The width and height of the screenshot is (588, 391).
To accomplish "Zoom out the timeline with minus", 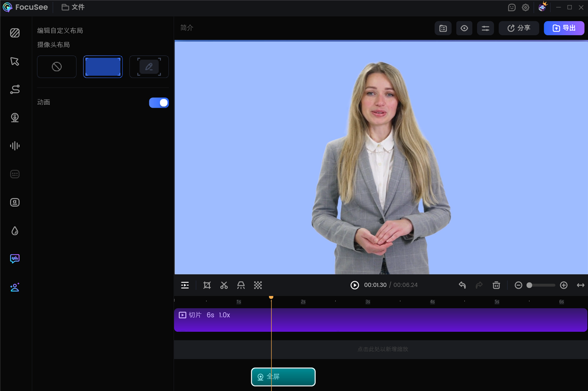I will tap(518, 285).
